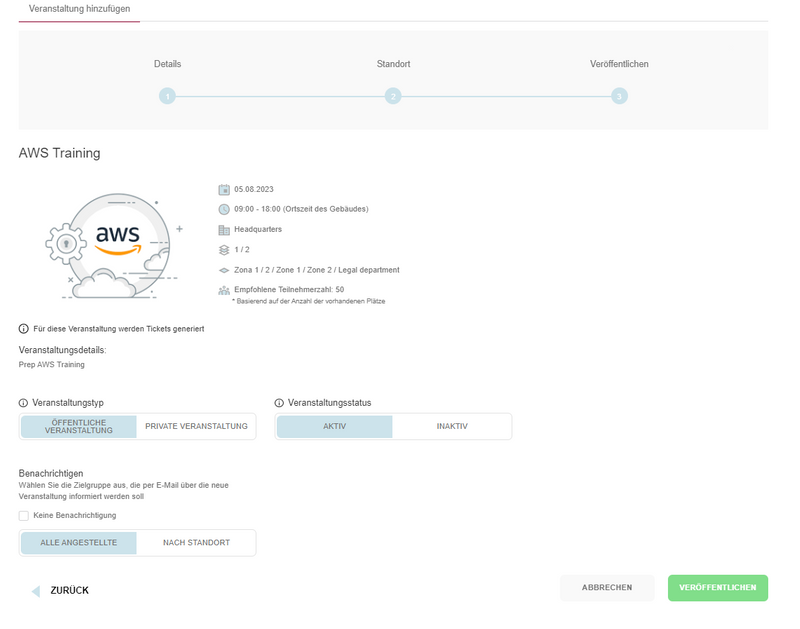The width and height of the screenshot is (800, 629).
Task: Click the zone icon beside Zona 1
Action: (224, 270)
